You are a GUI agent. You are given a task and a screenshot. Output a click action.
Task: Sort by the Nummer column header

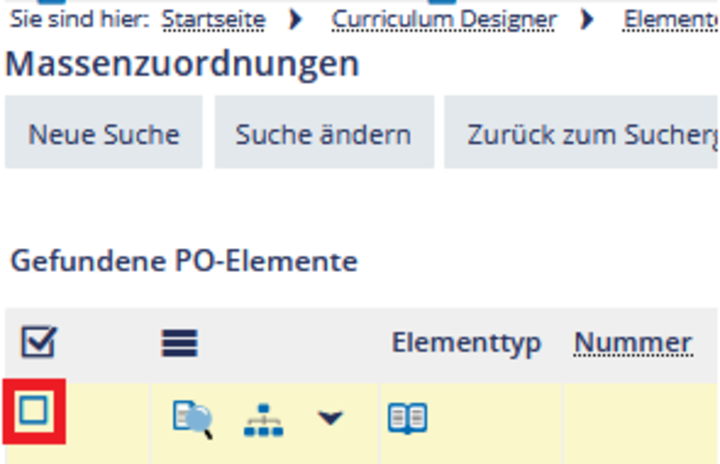coord(633,343)
